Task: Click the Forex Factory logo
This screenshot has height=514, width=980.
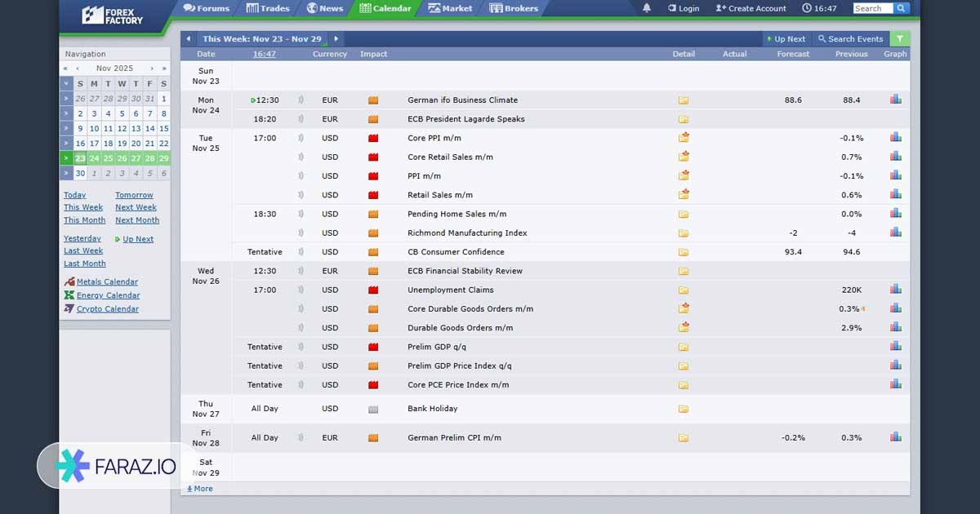Action: click(113, 15)
